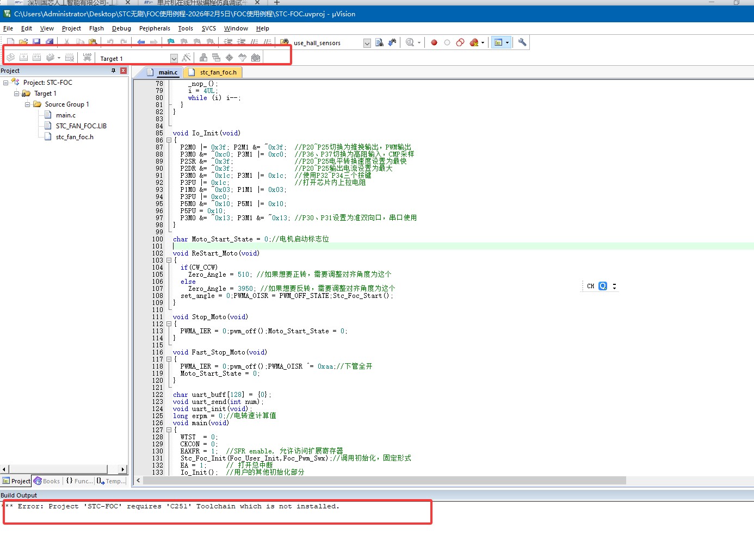Viewport: 754px width, 560px height.
Task: Open Target Options magic wand icon
Action: pyautogui.click(x=187, y=58)
